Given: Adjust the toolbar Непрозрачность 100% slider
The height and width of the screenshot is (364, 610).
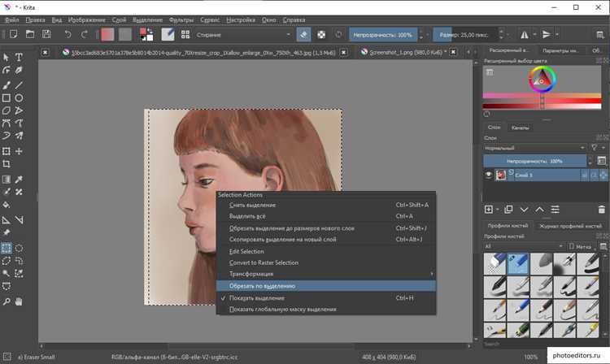Looking at the screenshot, I should click(x=383, y=35).
